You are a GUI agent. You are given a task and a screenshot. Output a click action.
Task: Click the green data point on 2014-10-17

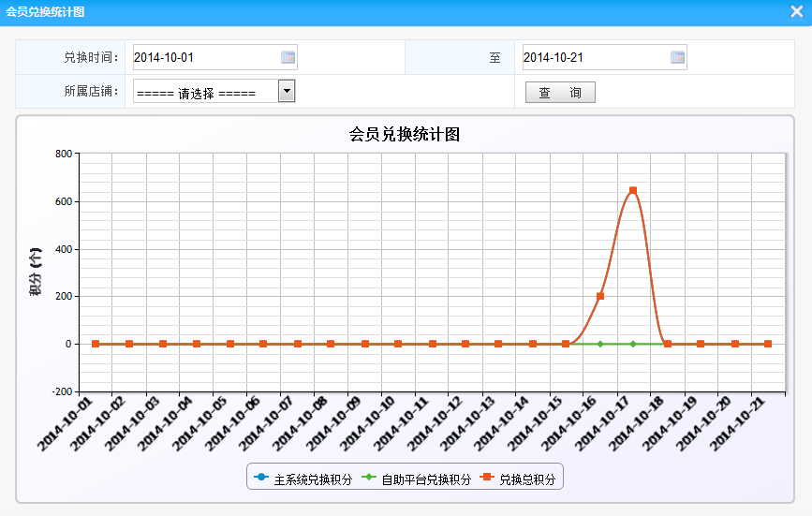click(633, 344)
